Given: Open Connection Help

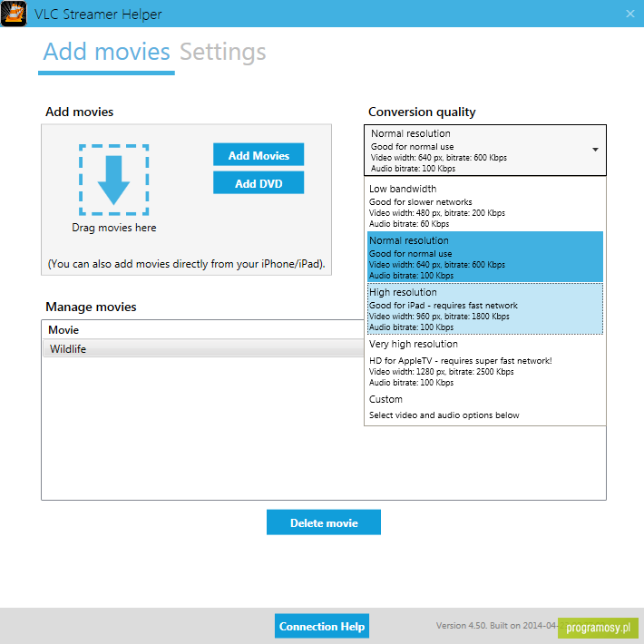Looking at the screenshot, I should (x=322, y=626).
